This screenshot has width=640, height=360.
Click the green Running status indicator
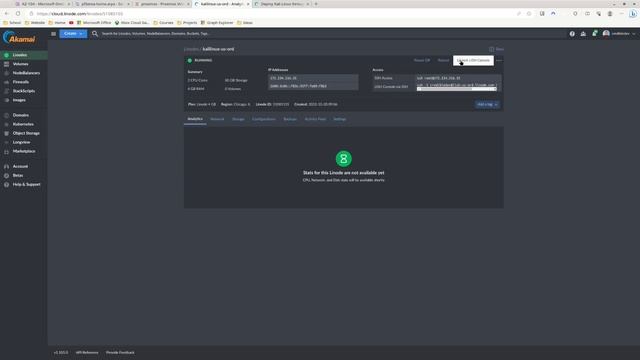click(x=189, y=60)
